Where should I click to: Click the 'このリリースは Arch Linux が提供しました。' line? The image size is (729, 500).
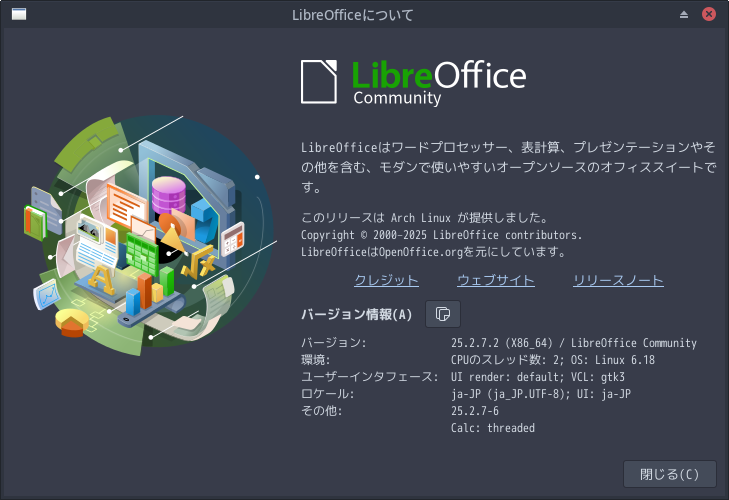click(425, 218)
